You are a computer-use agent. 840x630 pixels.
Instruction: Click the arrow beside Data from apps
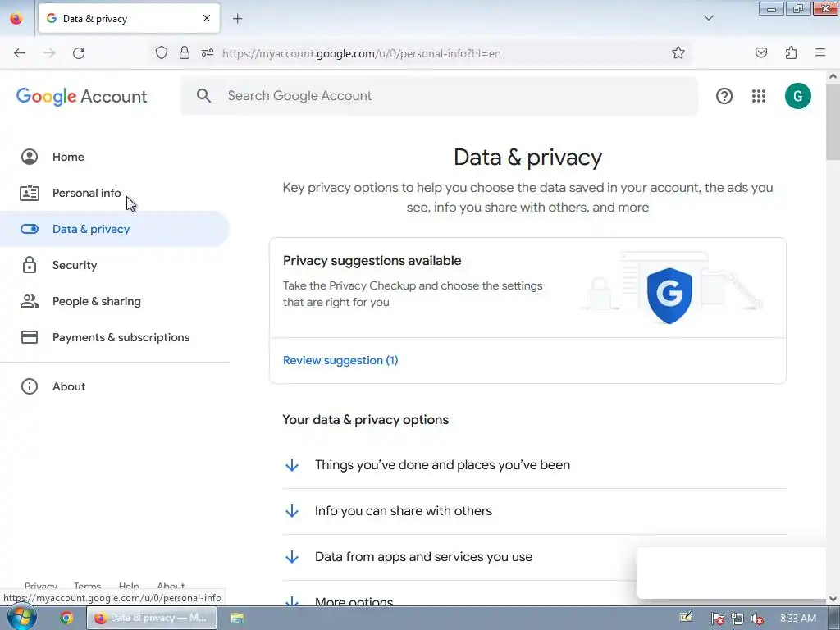[292, 557]
